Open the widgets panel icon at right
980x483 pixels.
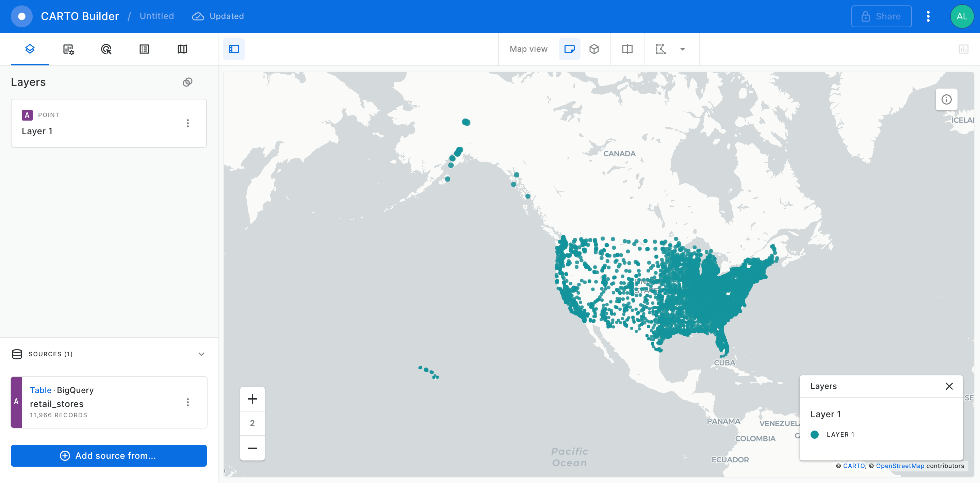pos(963,49)
